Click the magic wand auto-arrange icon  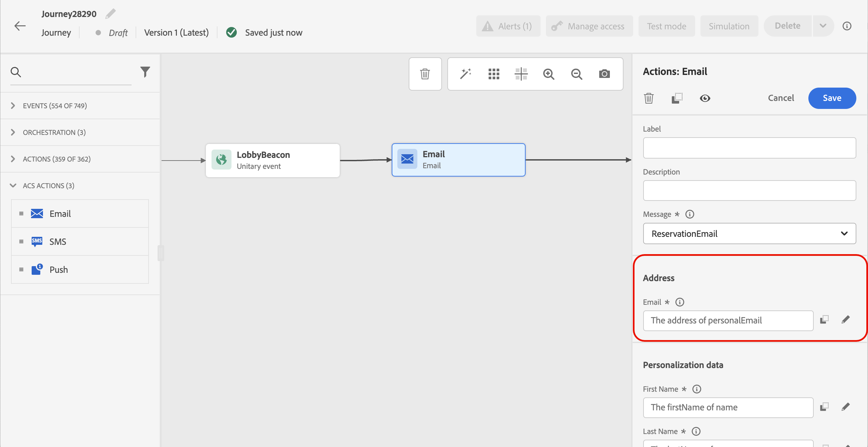pos(466,74)
